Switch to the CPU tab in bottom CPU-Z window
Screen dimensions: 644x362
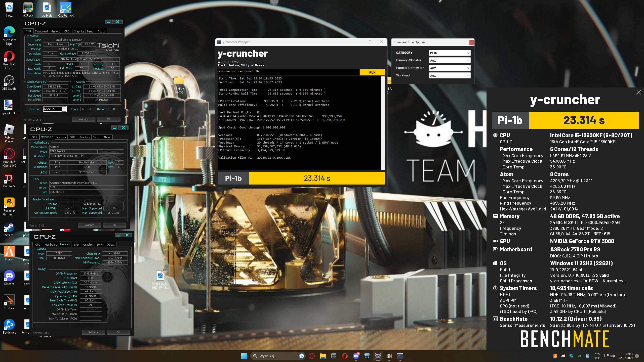coord(38,245)
